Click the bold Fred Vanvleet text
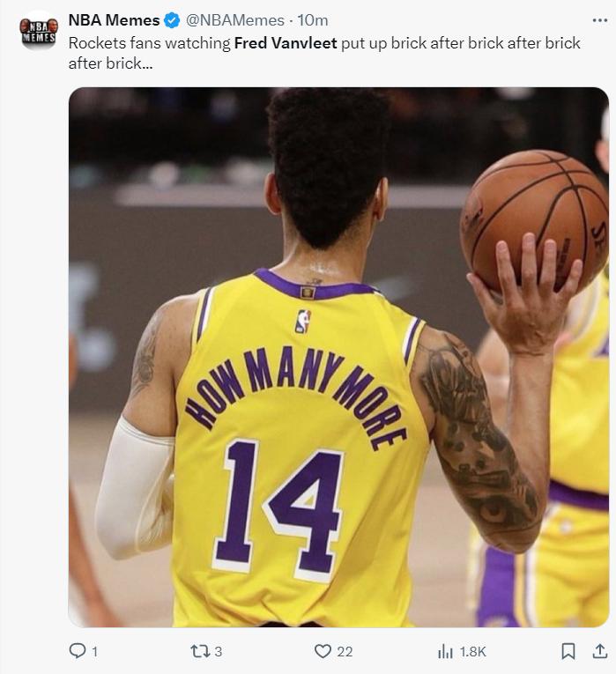This screenshot has height=674, width=616. (286, 43)
